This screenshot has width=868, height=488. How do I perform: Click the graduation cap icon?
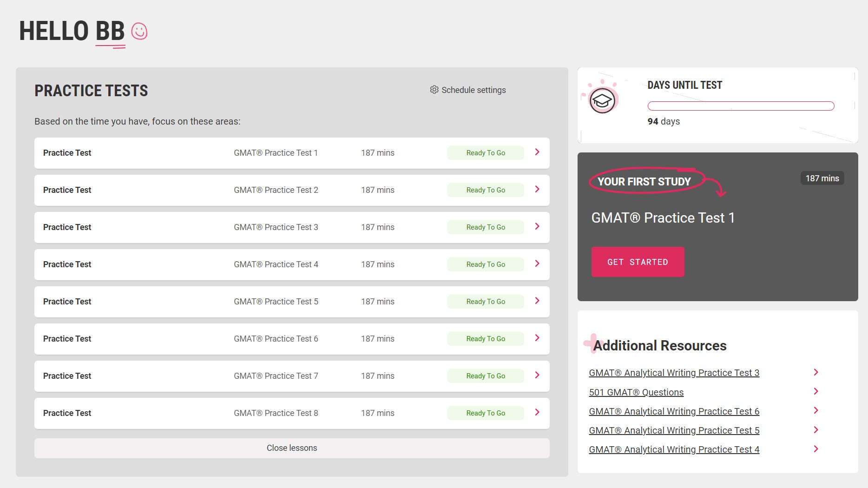tap(602, 100)
